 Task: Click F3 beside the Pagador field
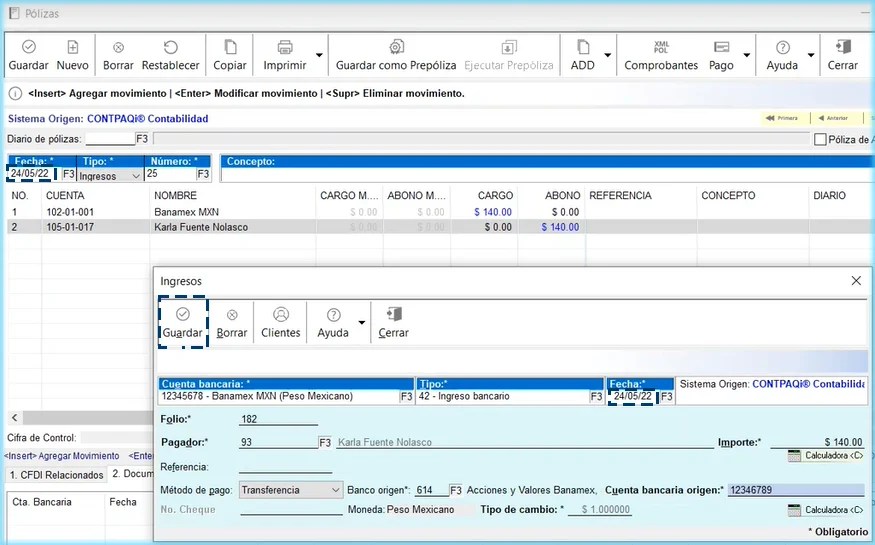tap(325, 443)
